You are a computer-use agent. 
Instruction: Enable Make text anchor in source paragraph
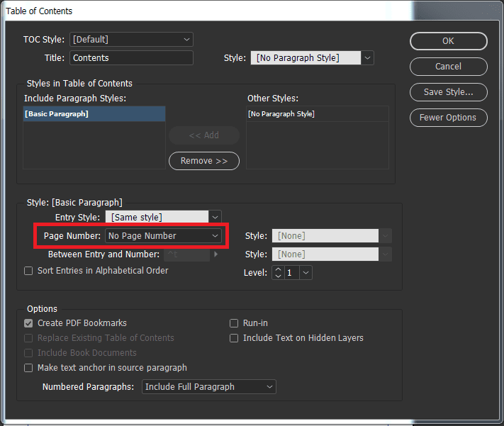click(28, 367)
